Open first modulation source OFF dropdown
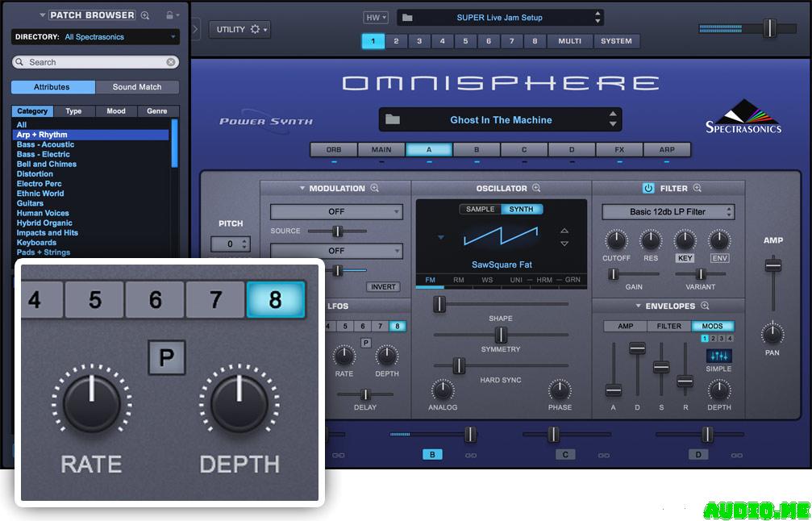This screenshot has width=812, height=521. coord(336,211)
